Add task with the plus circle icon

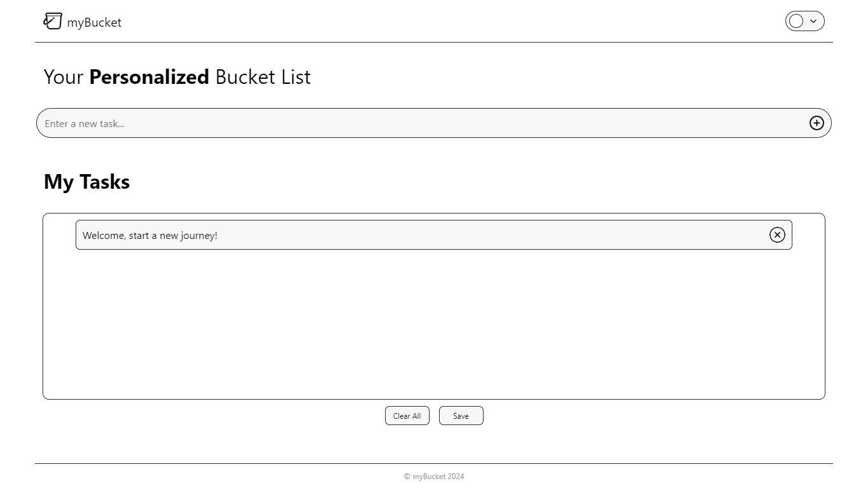(x=817, y=123)
